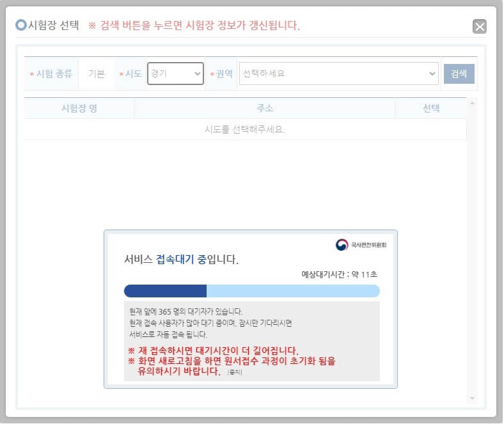Click the 국사편찬위원회 logo icon

click(x=342, y=245)
